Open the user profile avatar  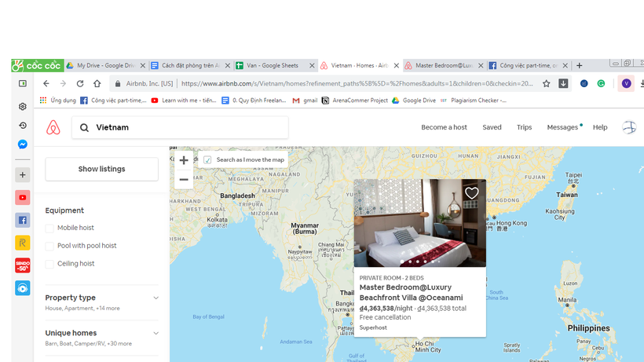click(629, 127)
